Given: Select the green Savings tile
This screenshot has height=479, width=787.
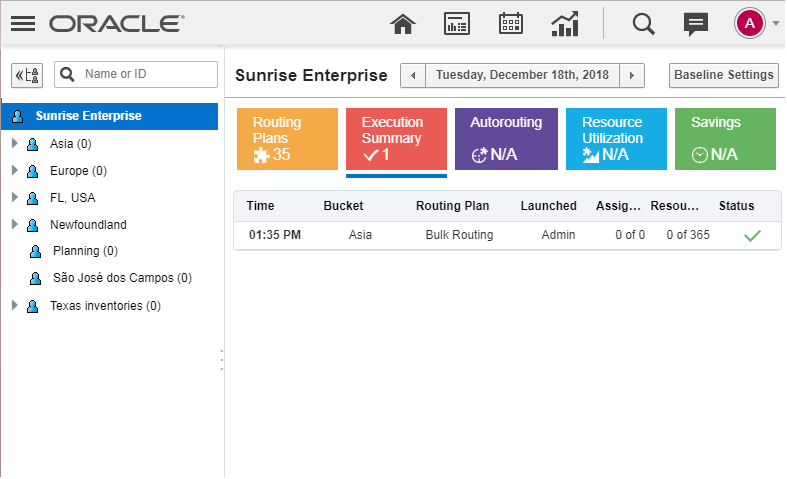Looking at the screenshot, I should tap(725, 138).
